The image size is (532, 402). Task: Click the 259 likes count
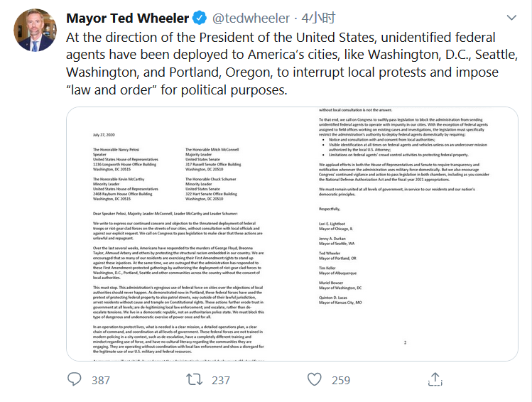pyautogui.click(x=341, y=381)
